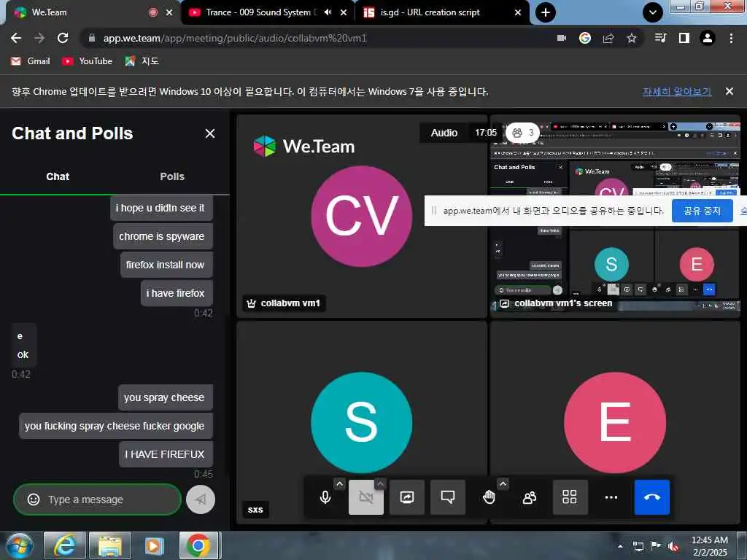Open the tab search dropdown
Viewport: 747px width, 560px height.
click(x=653, y=12)
